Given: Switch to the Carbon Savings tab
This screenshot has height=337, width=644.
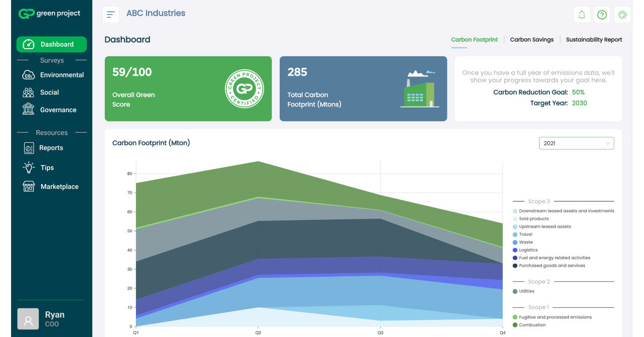Looking at the screenshot, I should coord(532,39).
